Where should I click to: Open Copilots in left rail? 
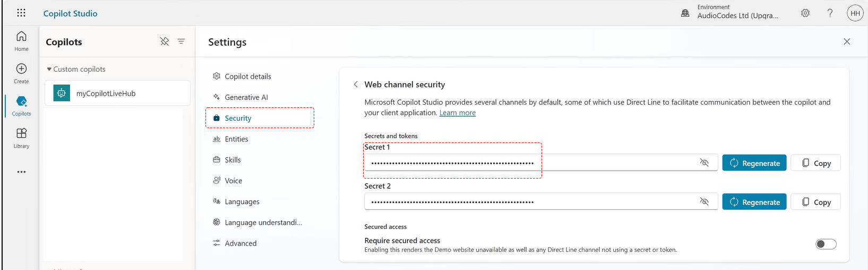pos(21,106)
